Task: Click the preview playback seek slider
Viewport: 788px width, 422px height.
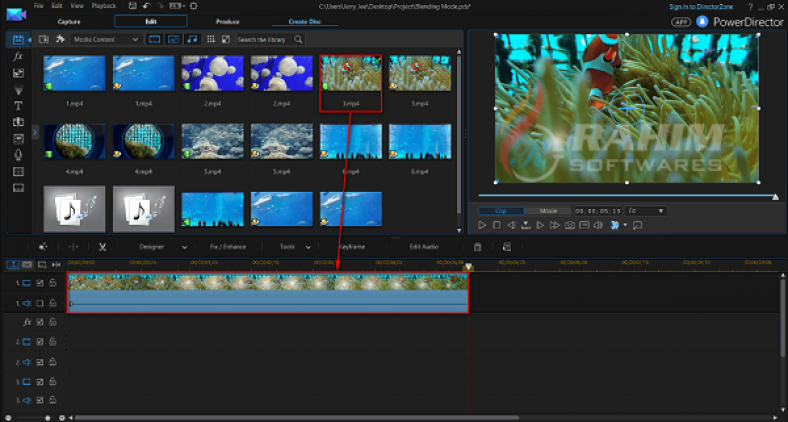Action: point(626,196)
